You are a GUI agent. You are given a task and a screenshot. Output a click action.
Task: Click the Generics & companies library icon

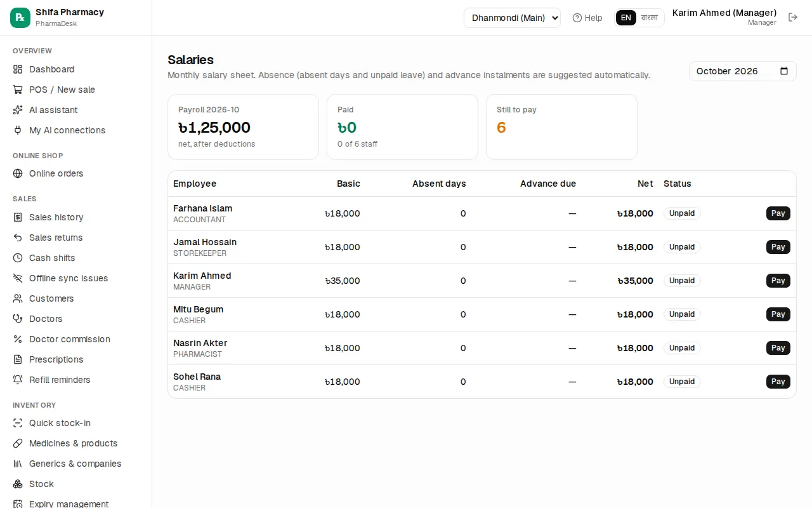coord(18,464)
